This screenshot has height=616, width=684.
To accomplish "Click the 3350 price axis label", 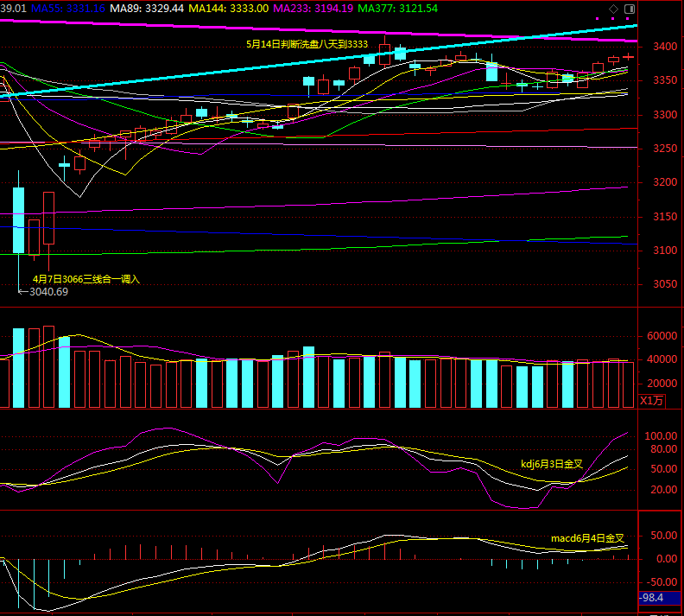I will point(665,80).
